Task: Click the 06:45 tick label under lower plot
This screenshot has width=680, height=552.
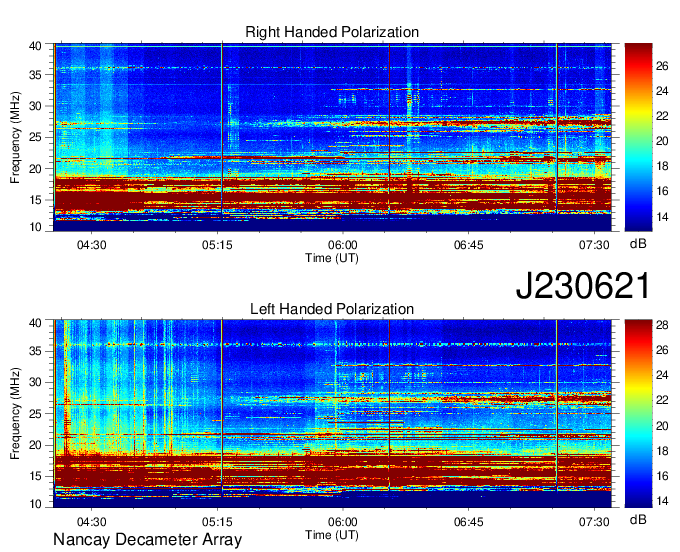Action: 468,522
